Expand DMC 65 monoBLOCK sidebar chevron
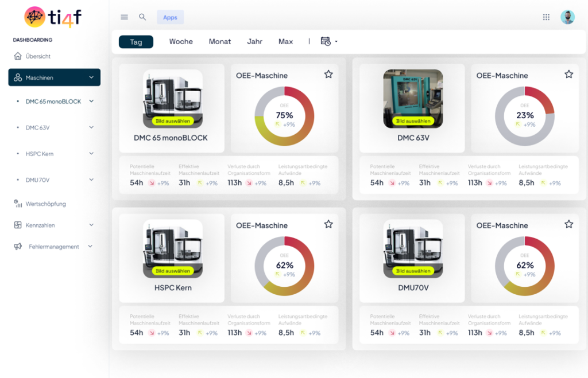 coord(91,101)
